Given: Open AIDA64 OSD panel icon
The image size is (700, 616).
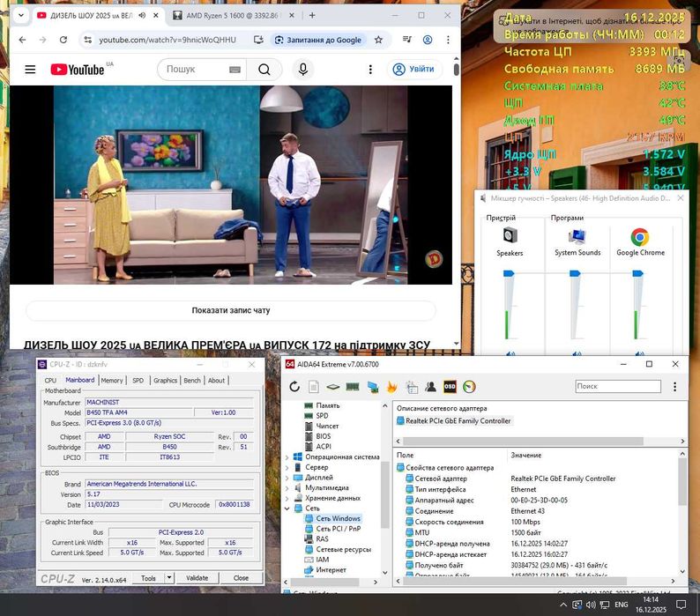Looking at the screenshot, I should point(450,387).
